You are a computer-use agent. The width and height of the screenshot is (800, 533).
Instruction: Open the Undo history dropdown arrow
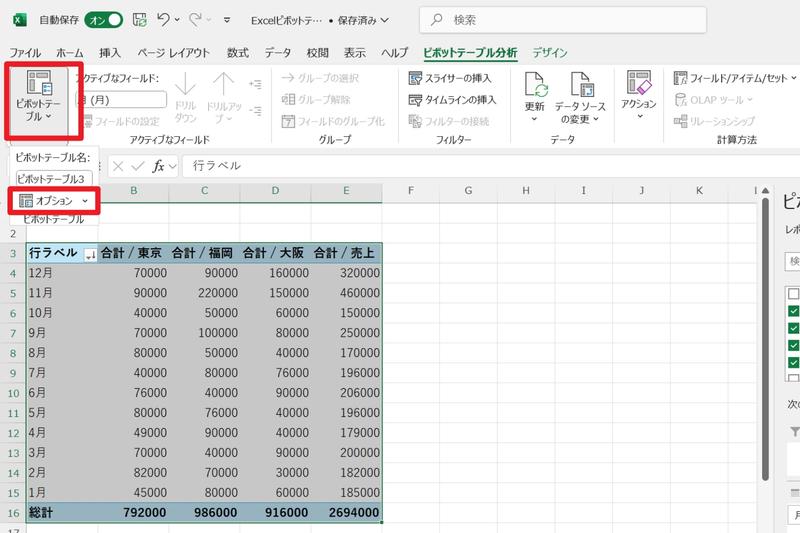(177, 20)
